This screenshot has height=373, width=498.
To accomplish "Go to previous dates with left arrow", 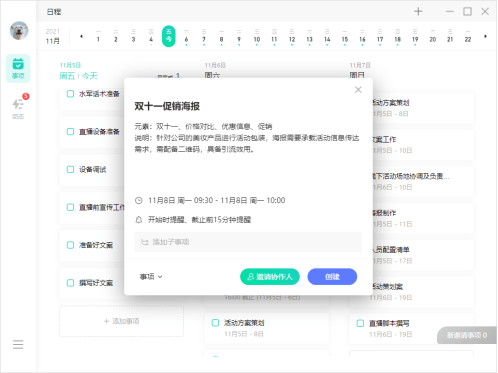I will [x=81, y=36].
